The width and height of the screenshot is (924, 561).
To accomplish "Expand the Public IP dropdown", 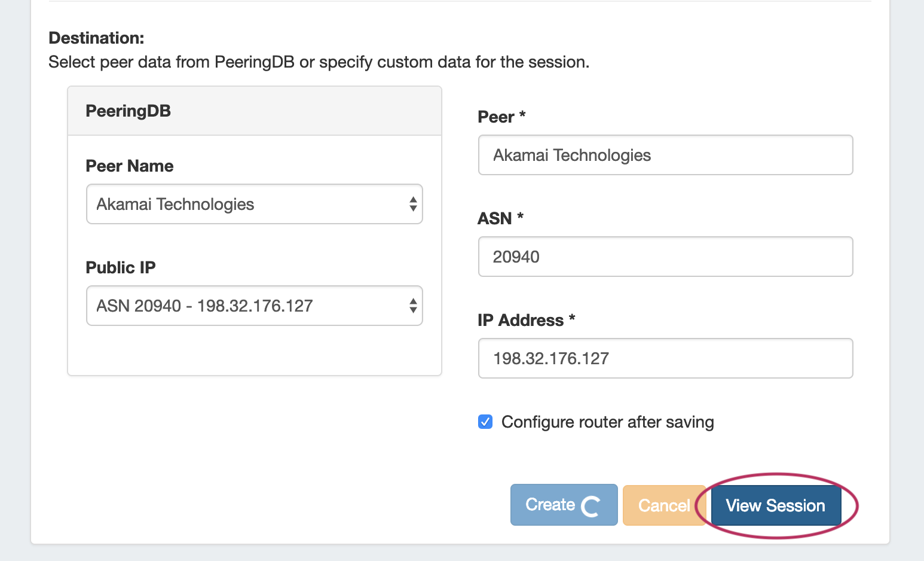I will click(x=254, y=306).
